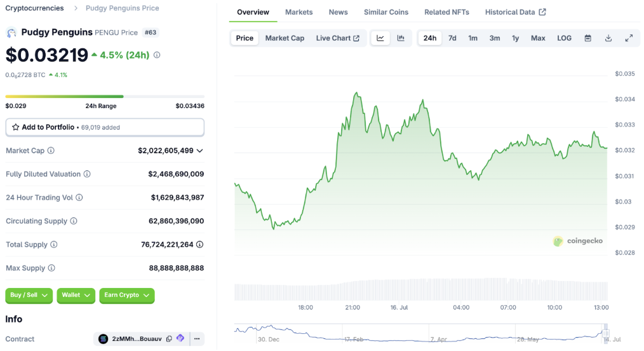Click the historical overview navigator chart
644x351 pixels.
click(x=420, y=333)
